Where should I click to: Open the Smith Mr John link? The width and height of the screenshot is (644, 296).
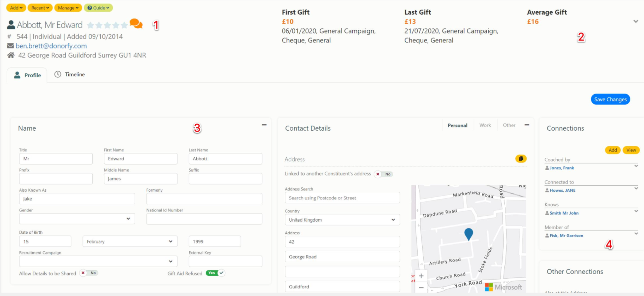click(x=564, y=213)
